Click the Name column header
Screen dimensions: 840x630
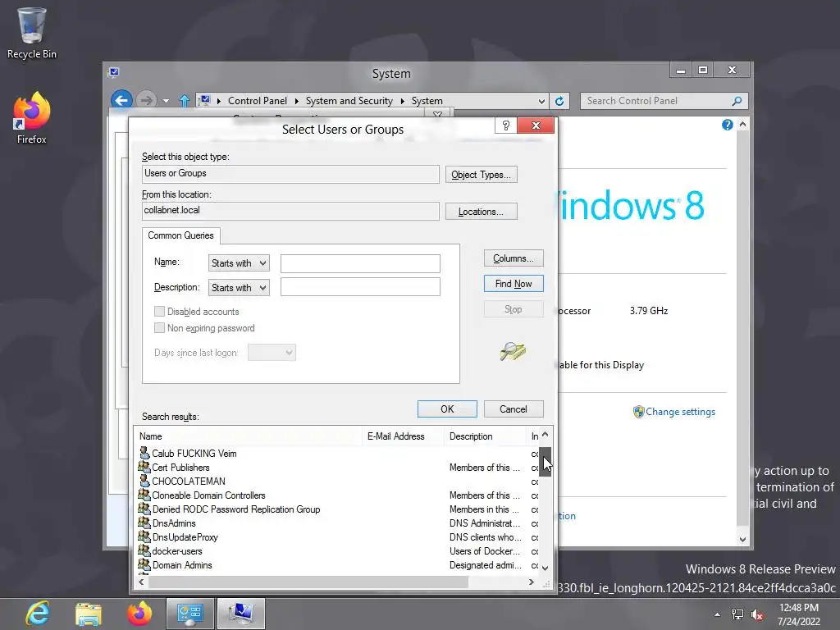[248, 436]
